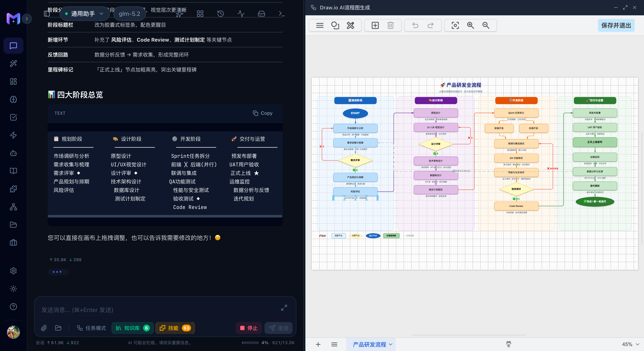Open the Draw.io shapes panel icon

(335, 25)
